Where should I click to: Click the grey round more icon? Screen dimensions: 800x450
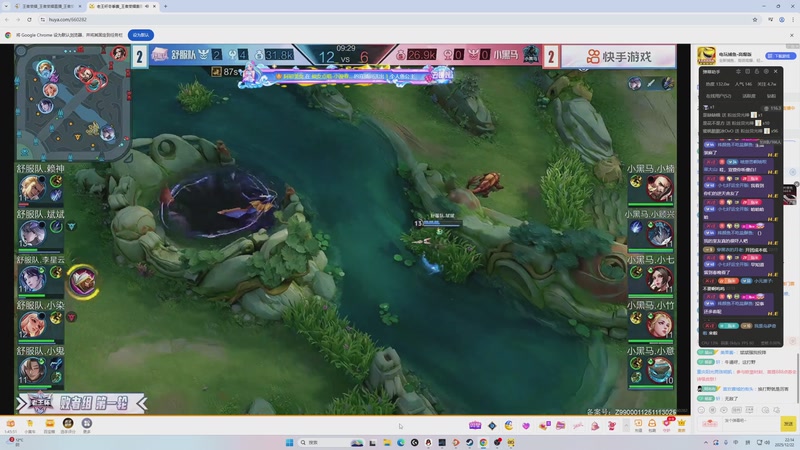pyautogui.click(x=87, y=423)
